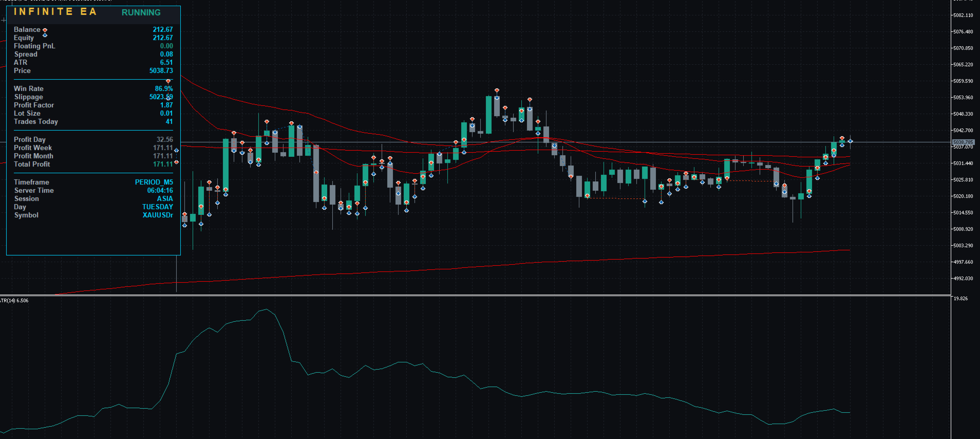This screenshot has width=980, height=439.
Task: Click the 5065.220 price axis label
Action: tap(963, 65)
